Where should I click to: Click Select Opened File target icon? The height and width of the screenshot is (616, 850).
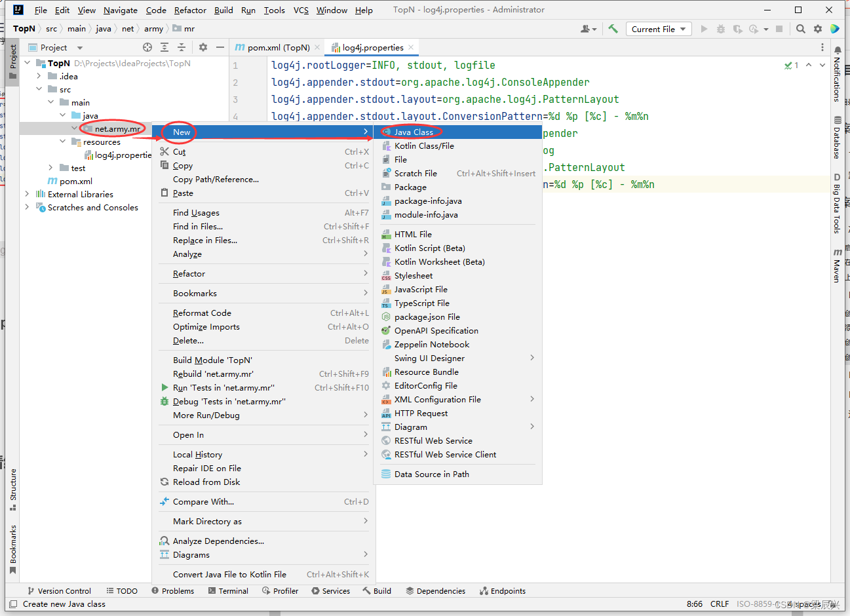pos(147,47)
